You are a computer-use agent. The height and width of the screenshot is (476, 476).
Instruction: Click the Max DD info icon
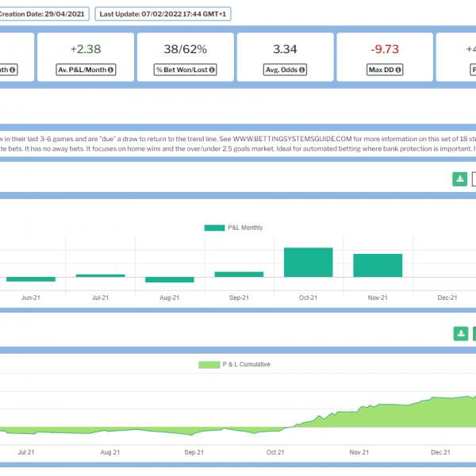pos(398,70)
